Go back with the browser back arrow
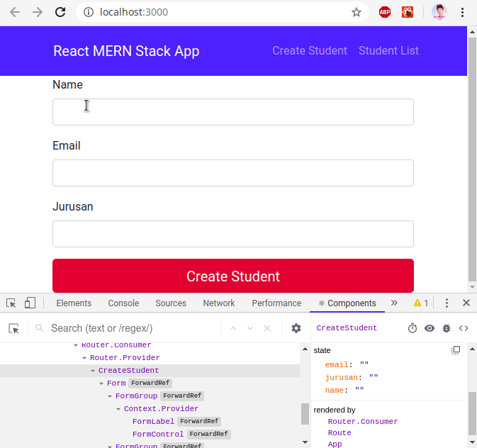 (15, 12)
